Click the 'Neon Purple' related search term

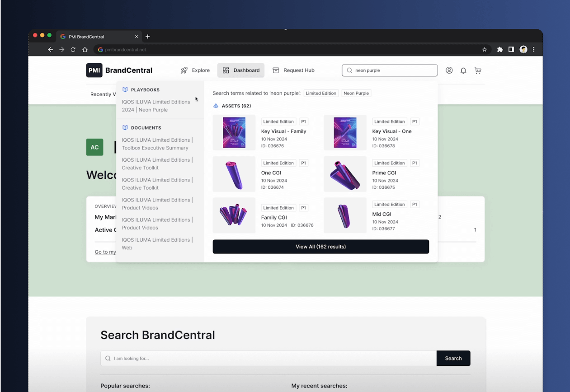coord(356,93)
